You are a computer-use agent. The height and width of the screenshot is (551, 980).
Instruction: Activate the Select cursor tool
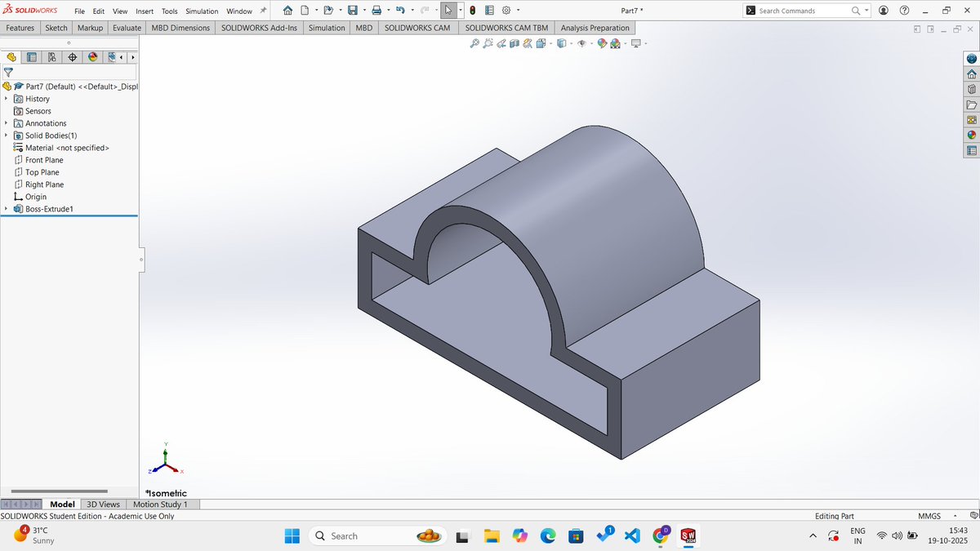point(448,11)
